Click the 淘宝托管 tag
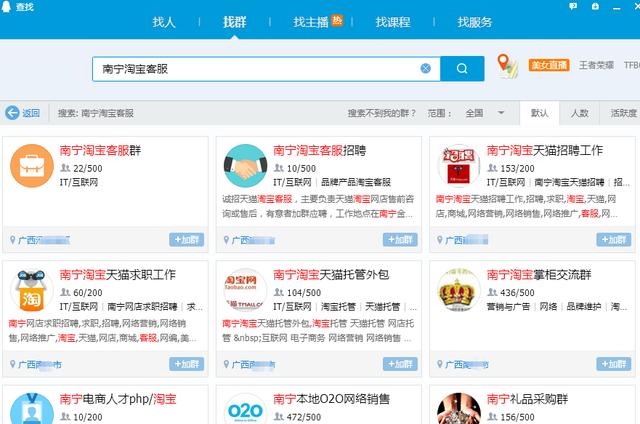The height and width of the screenshot is (424, 640). coord(338,306)
